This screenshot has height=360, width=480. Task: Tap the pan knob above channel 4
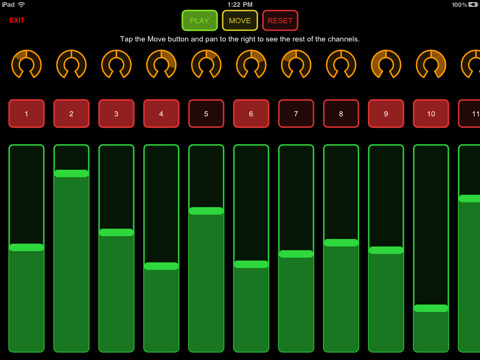(x=161, y=64)
